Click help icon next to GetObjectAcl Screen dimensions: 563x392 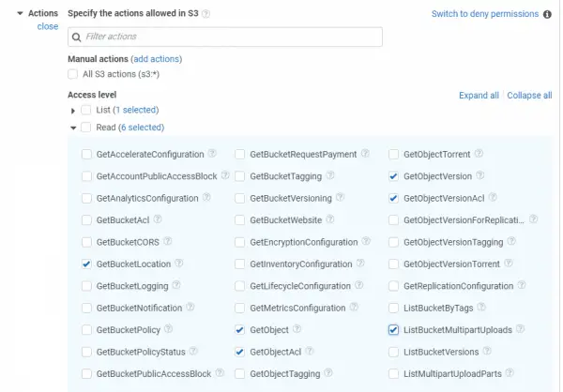309,352
